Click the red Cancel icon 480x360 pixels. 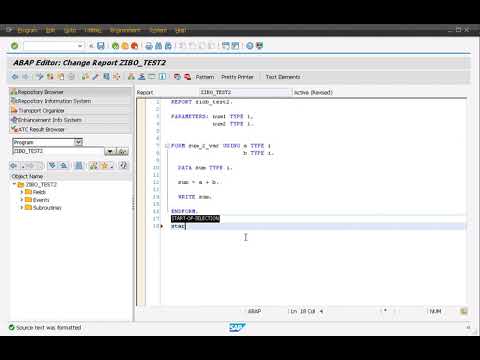click(135, 46)
